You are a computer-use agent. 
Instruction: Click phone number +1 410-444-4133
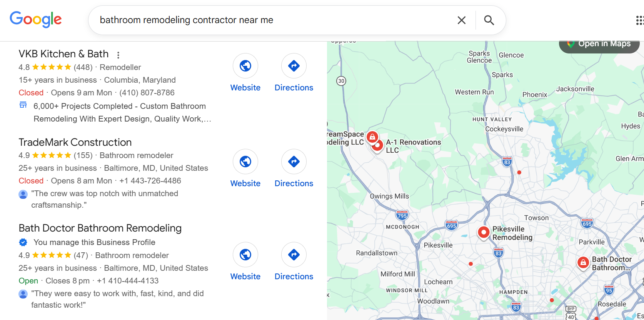point(128,281)
